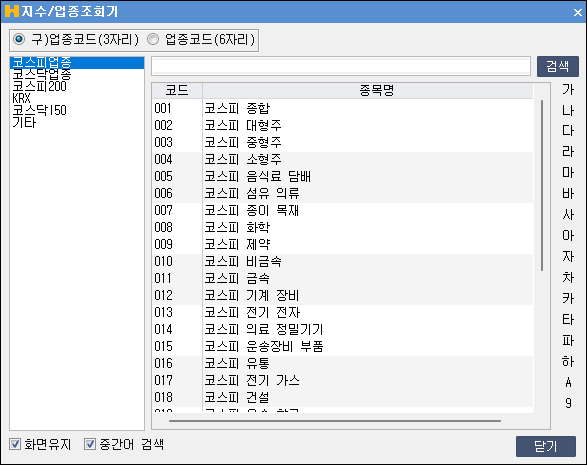Filter by letter A index
The image size is (587, 465).
(x=568, y=382)
